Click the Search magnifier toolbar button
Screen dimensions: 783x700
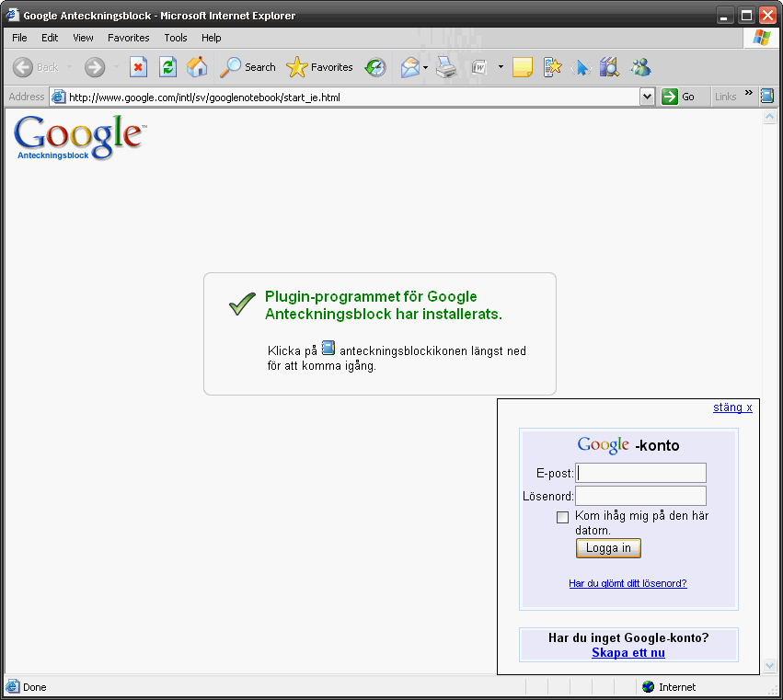tap(248, 67)
